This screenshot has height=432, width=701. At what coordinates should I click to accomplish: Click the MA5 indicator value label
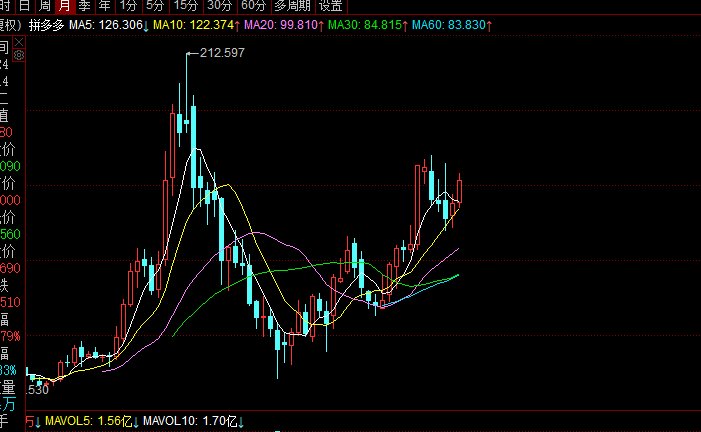(x=110, y=24)
